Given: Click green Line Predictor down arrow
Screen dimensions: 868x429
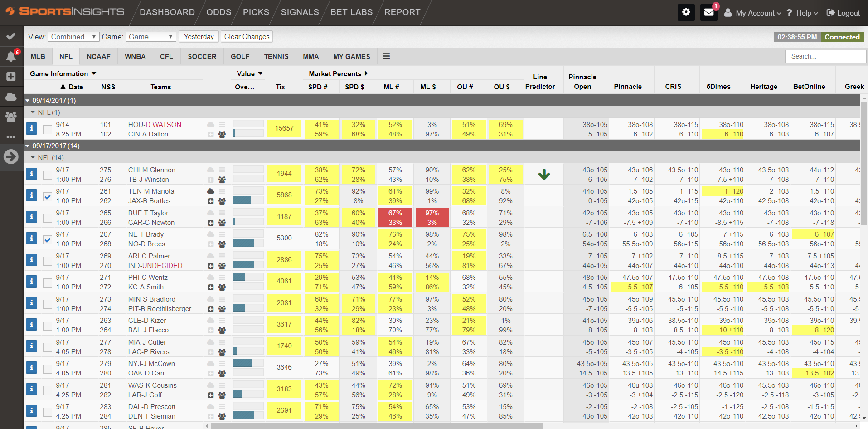Looking at the screenshot, I should tap(544, 174).
